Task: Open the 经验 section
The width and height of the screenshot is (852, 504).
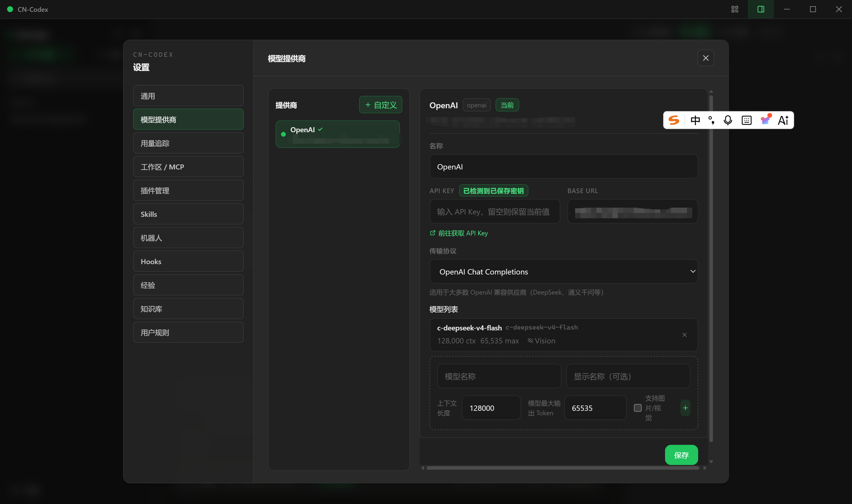Action: [x=188, y=285]
